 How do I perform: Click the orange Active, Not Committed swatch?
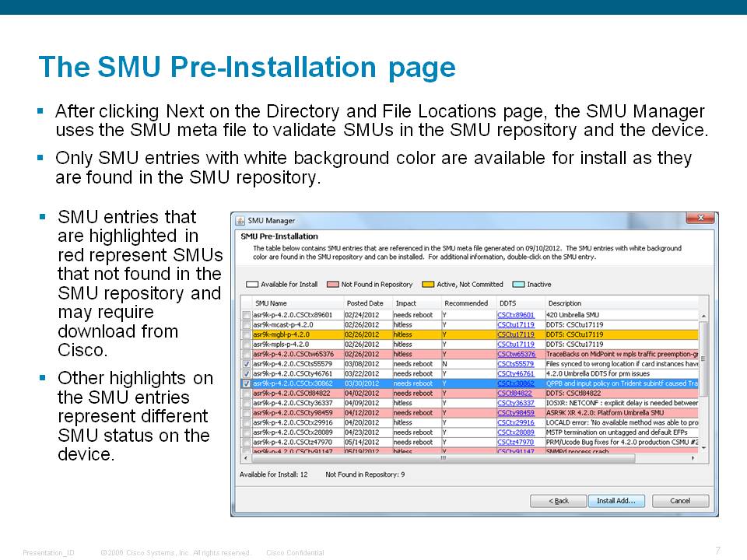pos(428,285)
